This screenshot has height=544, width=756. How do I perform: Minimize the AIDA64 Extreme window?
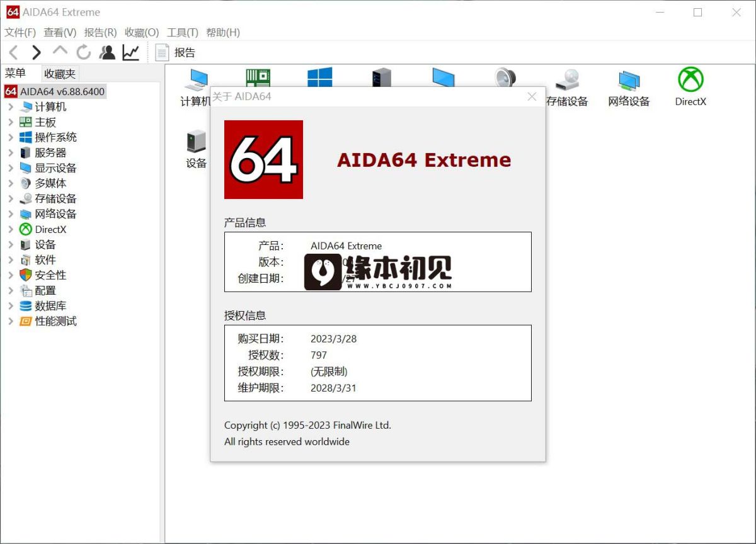[659, 12]
